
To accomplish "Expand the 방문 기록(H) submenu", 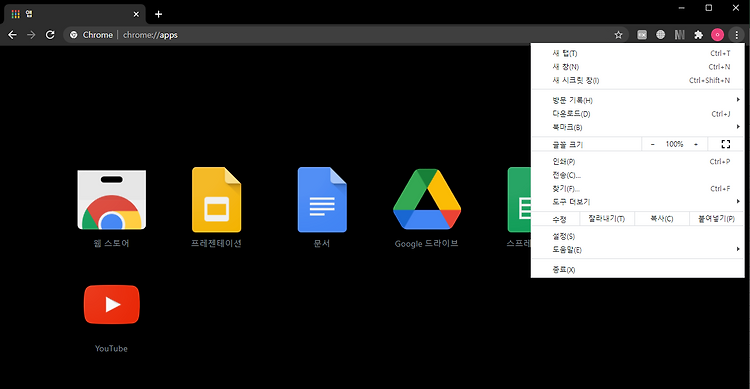I will (638, 100).
